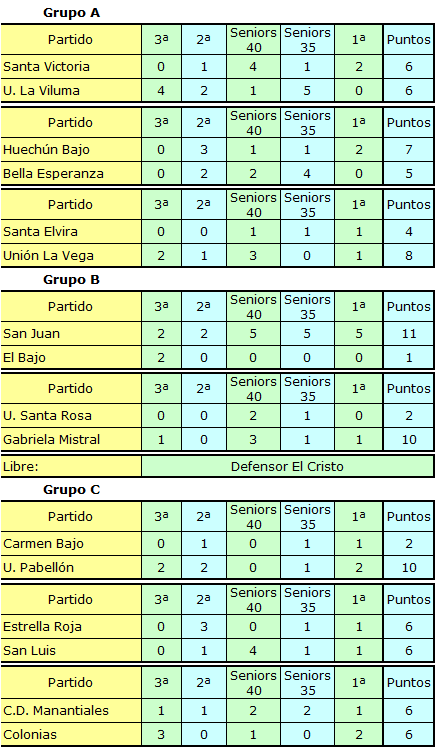Select Gabriela Mistral team cell

pos(71,439)
